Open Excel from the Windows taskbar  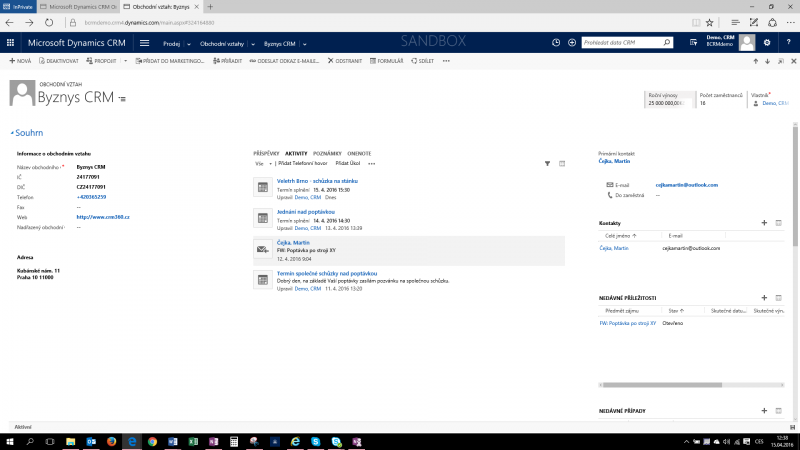(193, 442)
